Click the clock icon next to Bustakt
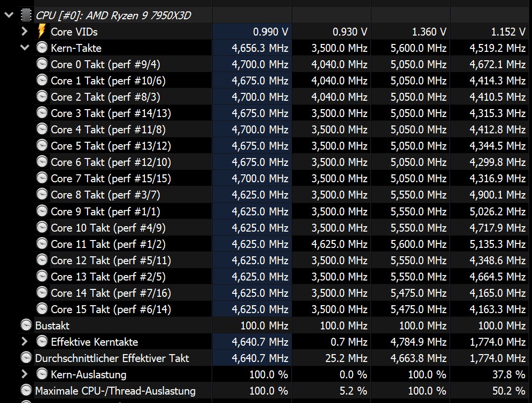Screen dimensions: 532x403 pyautogui.click(x=26, y=325)
